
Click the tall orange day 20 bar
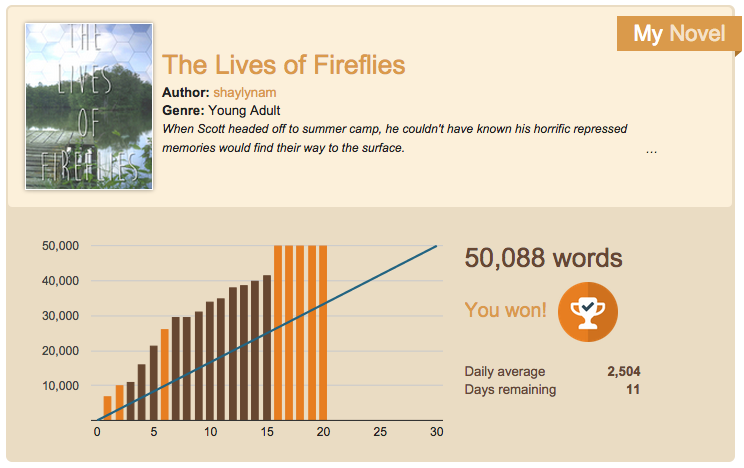323,332
